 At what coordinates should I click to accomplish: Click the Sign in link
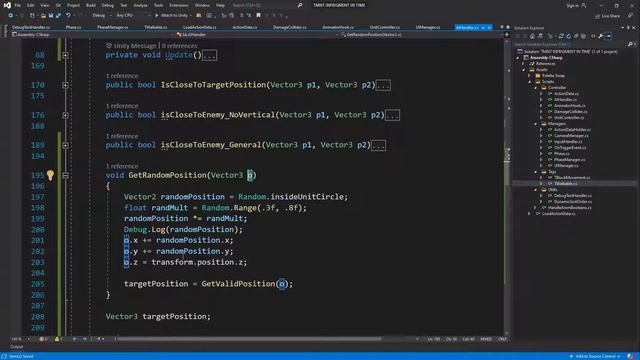click(573, 5)
